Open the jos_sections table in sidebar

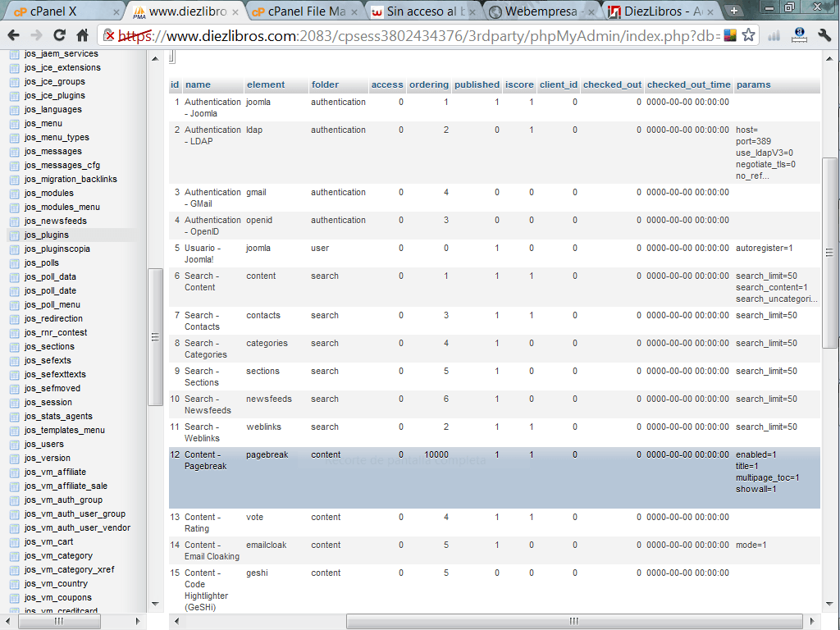49,346
